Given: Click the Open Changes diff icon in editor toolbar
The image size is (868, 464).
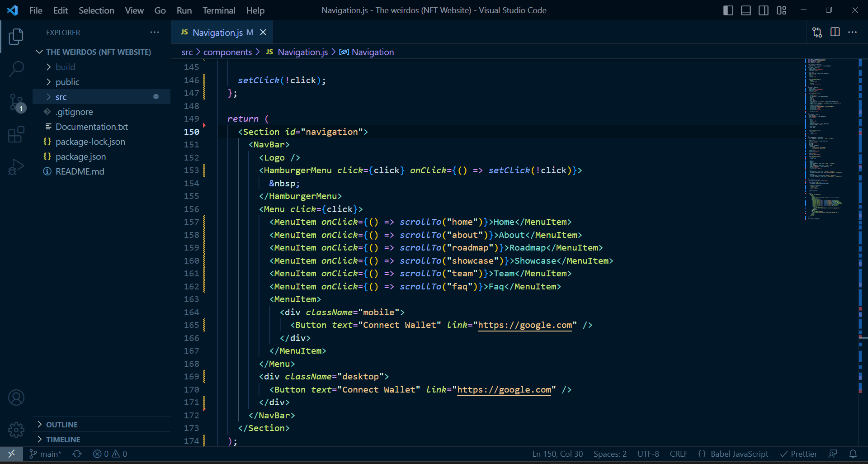Looking at the screenshot, I should coord(817,32).
